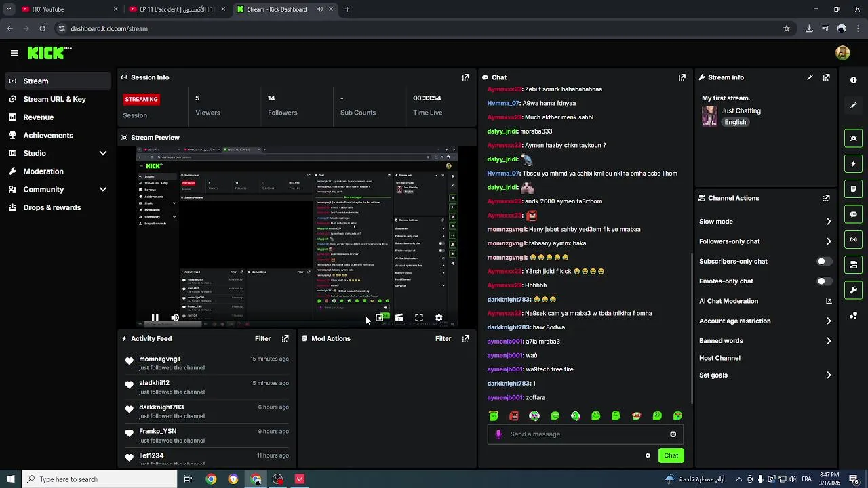Pop out the Activity Feed panel
The width and height of the screenshot is (868, 488).
click(x=285, y=338)
